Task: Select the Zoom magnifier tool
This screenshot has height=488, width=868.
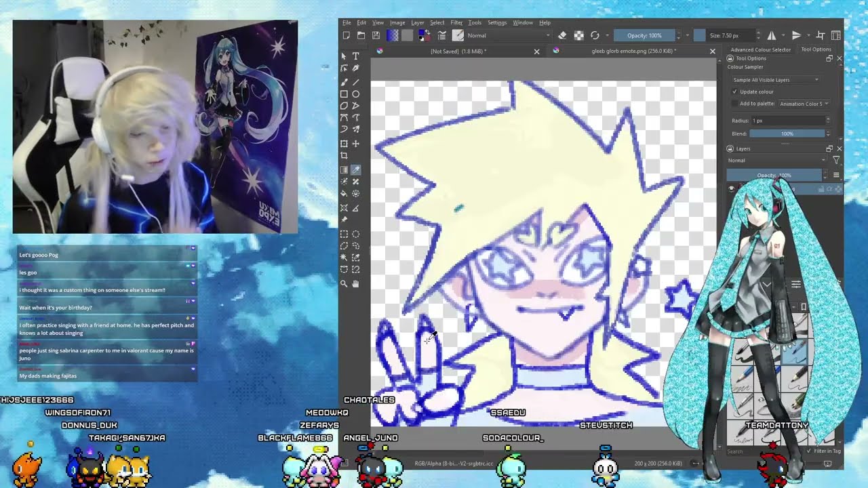Action: (344, 284)
